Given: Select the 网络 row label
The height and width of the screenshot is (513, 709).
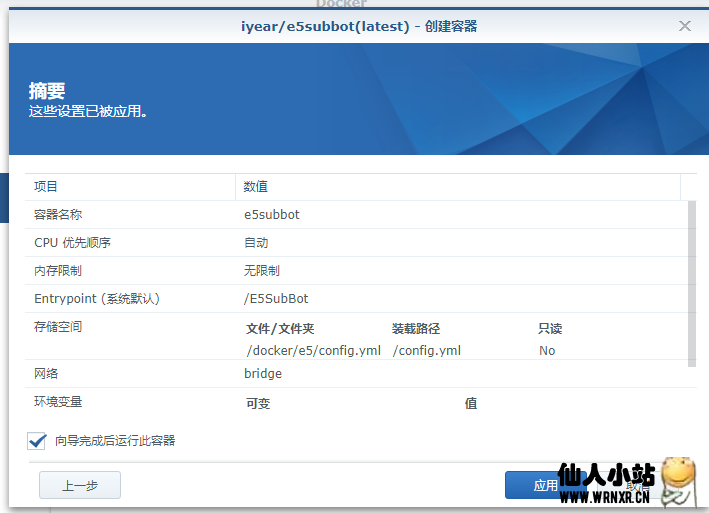Looking at the screenshot, I should pos(46,374).
